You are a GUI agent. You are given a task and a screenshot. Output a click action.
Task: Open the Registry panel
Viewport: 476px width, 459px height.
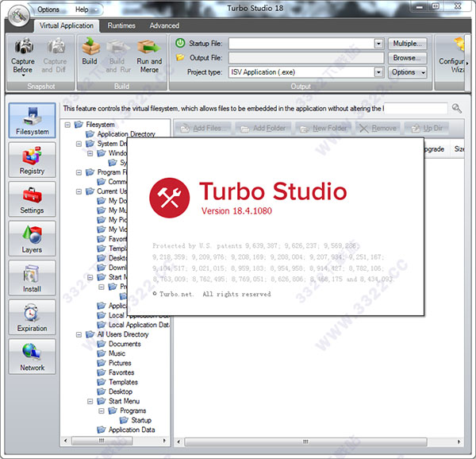pyautogui.click(x=33, y=160)
